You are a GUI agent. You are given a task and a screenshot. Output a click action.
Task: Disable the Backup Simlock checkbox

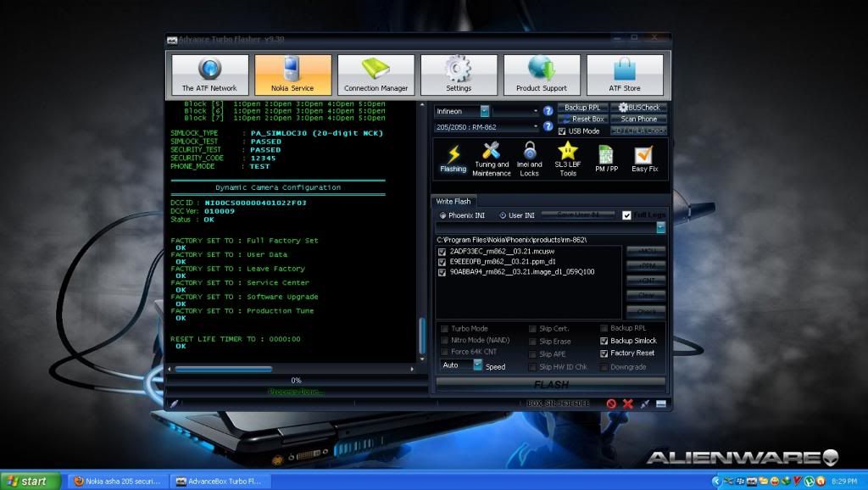click(x=604, y=340)
